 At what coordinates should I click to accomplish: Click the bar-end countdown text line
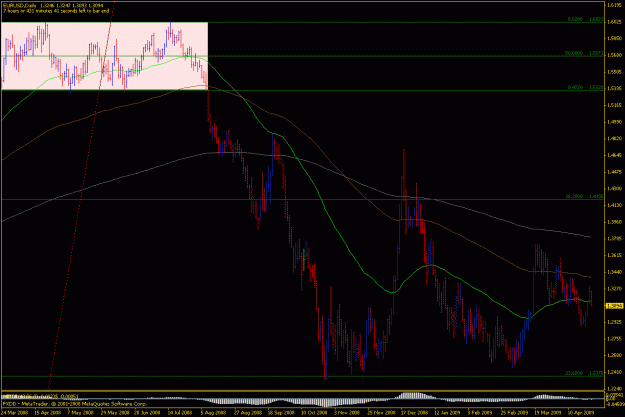(55, 11)
